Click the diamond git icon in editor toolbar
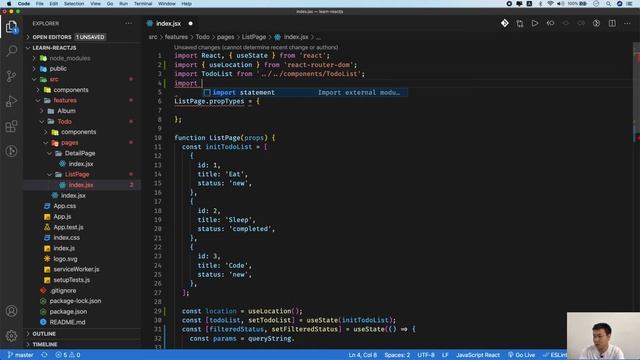 504,24
